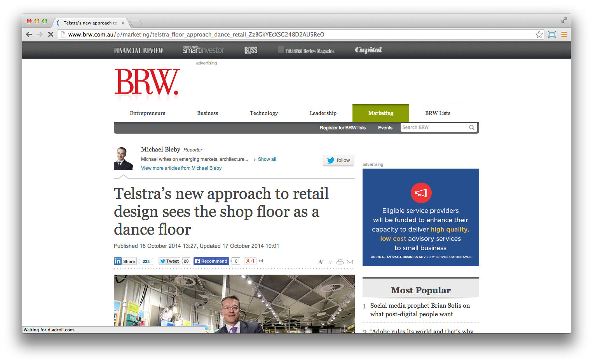Open the BRW Lists nav tab
The width and height of the screenshot is (593, 364).
click(x=438, y=113)
